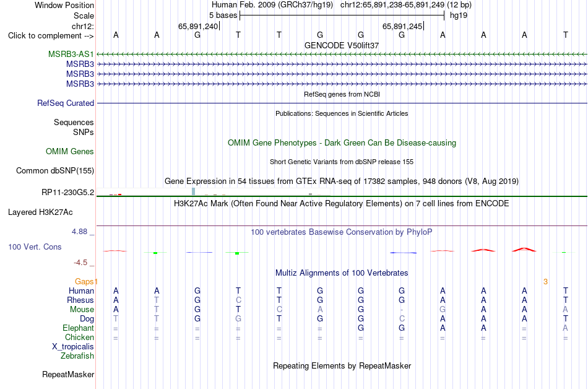Click the '5 bases' scale bar

tap(342, 15)
